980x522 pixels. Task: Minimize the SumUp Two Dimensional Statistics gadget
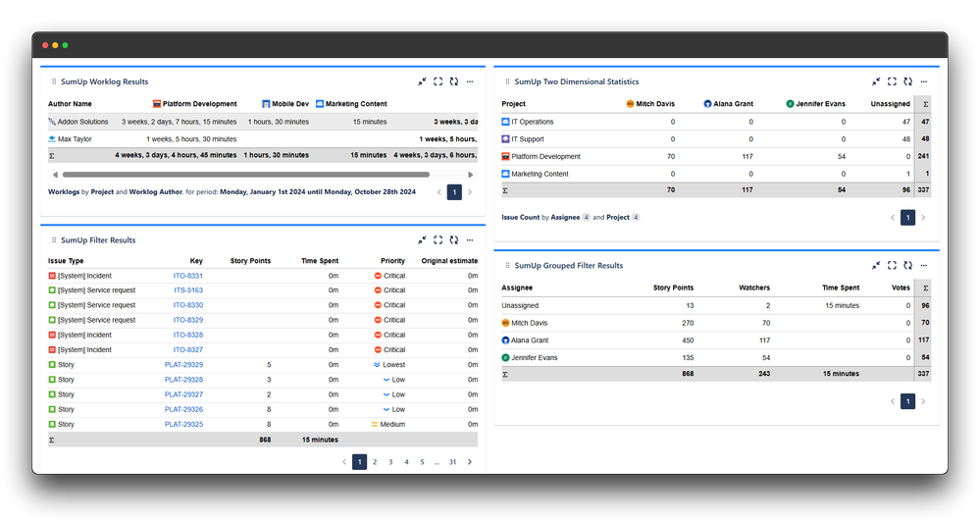click(876, 81)
